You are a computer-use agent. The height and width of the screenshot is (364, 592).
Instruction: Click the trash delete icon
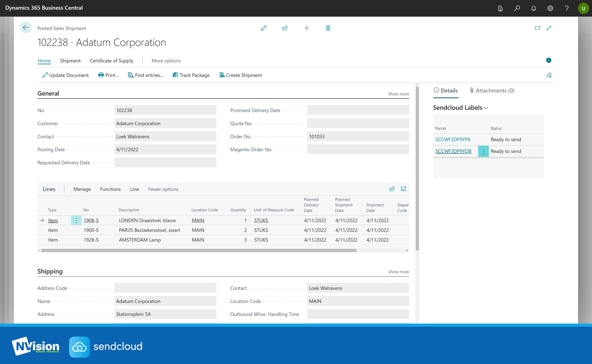click(328, 28)
